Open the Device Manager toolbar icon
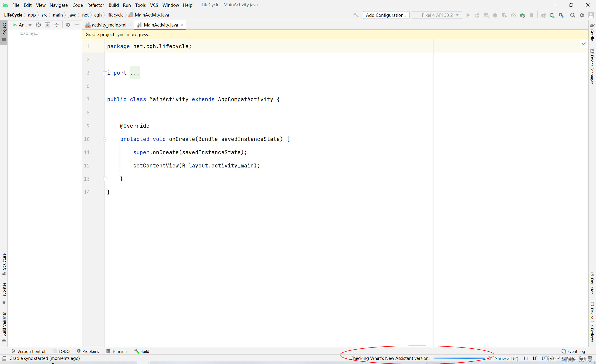Image resolution: width=596 pixels, height=364 pixels. coord(552,15)
